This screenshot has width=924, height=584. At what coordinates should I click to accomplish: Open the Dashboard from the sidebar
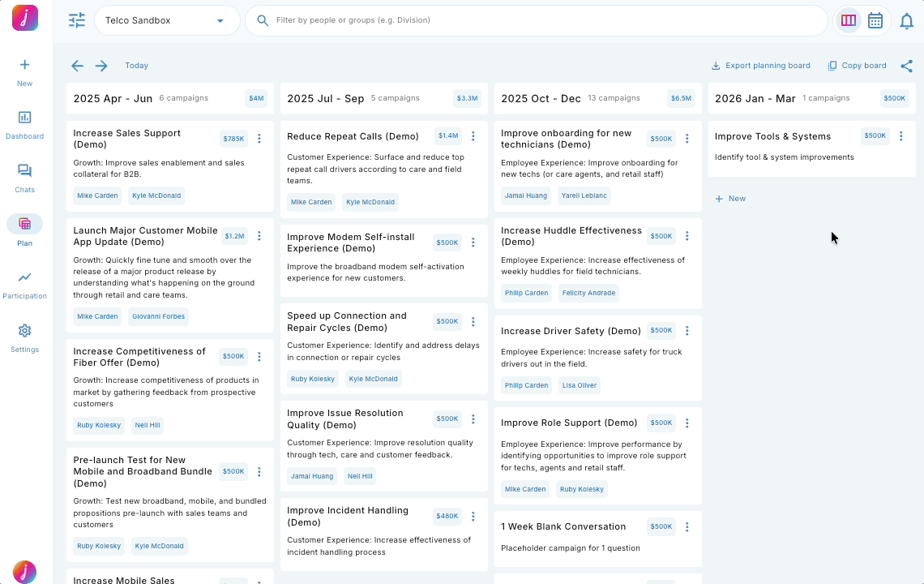[24, 123]
